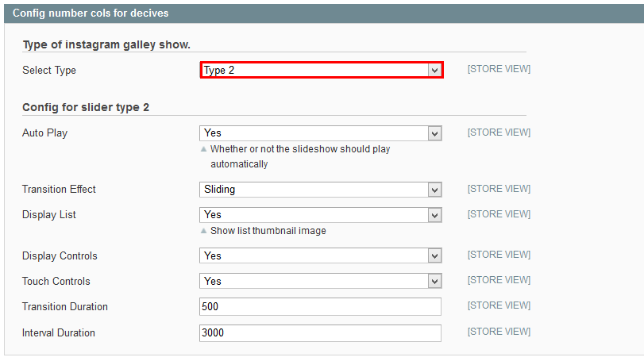
Task: Click the Transition Duration input field
Action: (320, 307)
